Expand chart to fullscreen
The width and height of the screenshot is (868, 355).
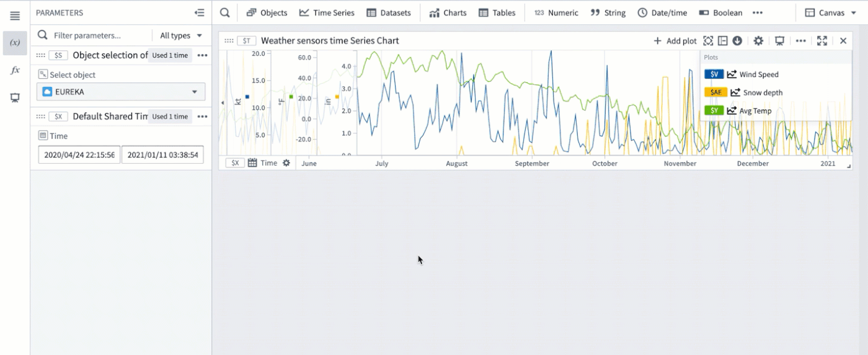coord(822,41)
